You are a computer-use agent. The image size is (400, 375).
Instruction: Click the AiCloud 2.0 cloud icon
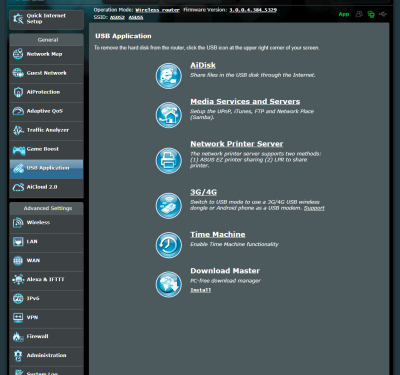pos(18,187)
